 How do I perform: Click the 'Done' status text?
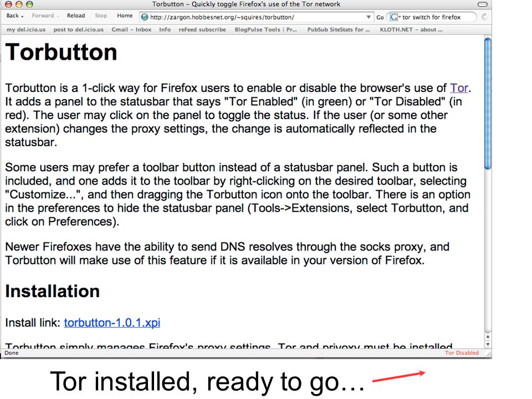(12, 353)
